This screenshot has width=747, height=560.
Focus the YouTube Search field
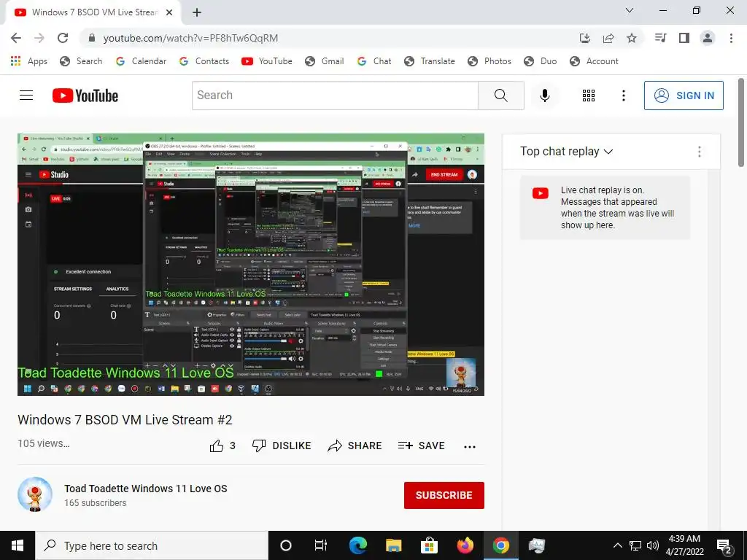335,96
